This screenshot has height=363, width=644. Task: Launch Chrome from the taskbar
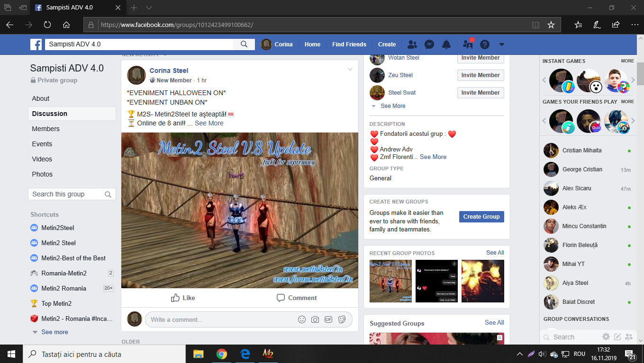pyautogui.click(x=221, y=354)
